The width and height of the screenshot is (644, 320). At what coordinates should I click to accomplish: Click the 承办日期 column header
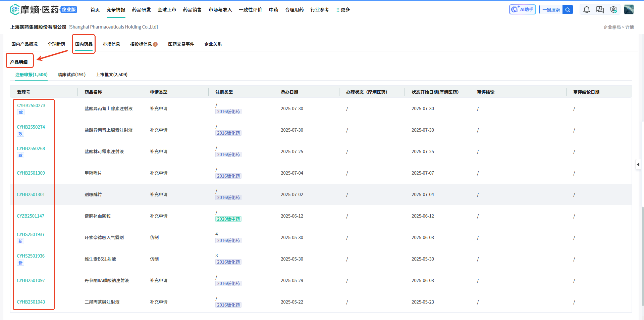coord(289,92)
